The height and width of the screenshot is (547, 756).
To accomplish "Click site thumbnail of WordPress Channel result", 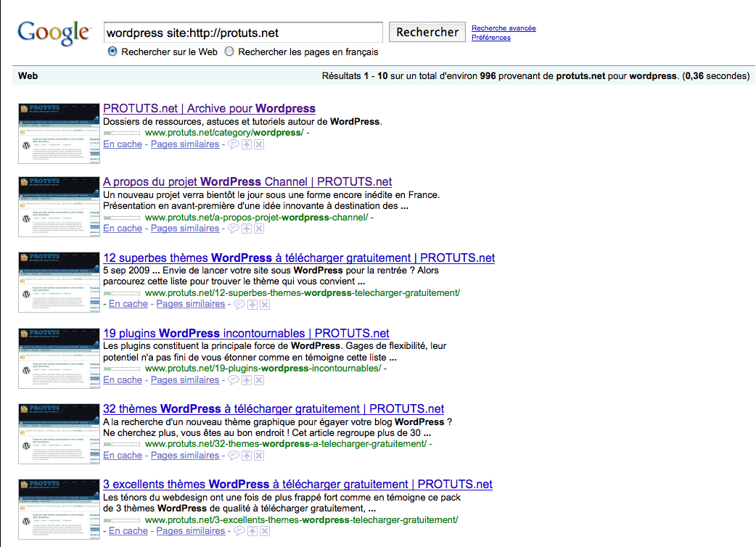I will pyautogui.click(x=59, y=207).
